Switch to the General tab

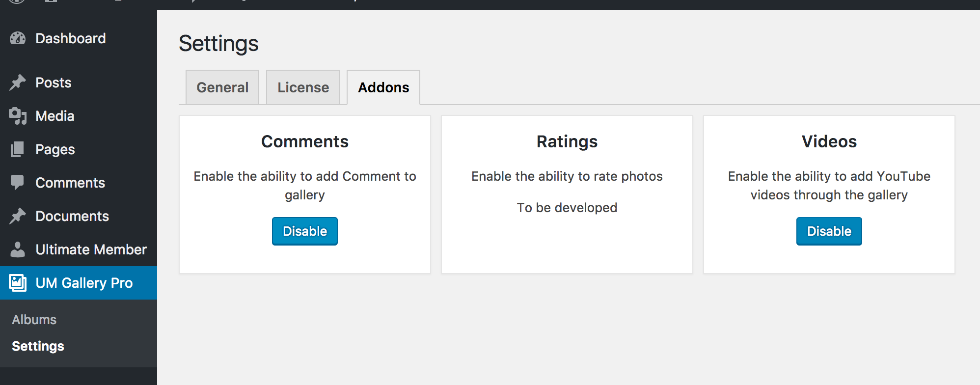pyautogui.click(x=222, y=87)
